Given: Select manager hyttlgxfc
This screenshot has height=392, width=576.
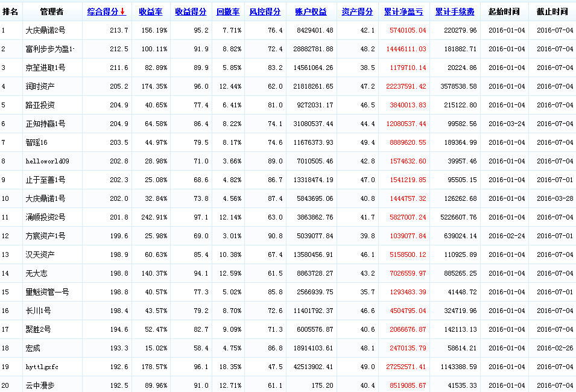Looking at the screenshot, I should point(42,367).
